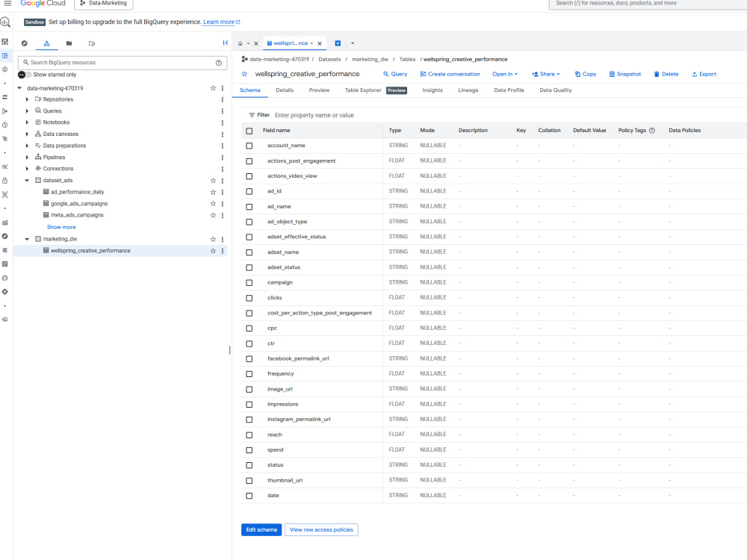Star the google_ads_campaigns table

(213, 204)
